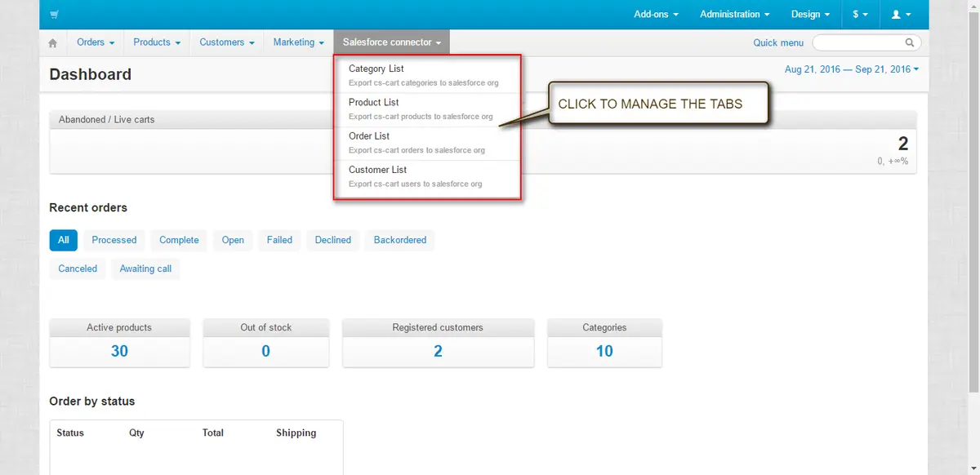This screenshot has height=475, width=980.
Task: Open the Administration dropdown menu
Action: pos(734,15)
